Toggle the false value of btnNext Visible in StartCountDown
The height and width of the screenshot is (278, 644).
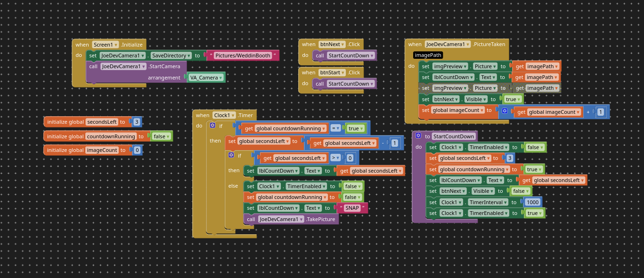[x=521, y=191]
